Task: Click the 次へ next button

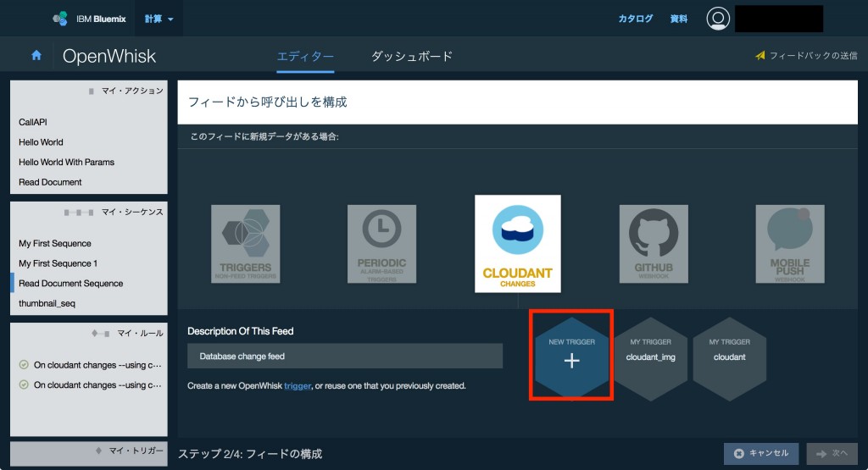Action: [832, 453]
